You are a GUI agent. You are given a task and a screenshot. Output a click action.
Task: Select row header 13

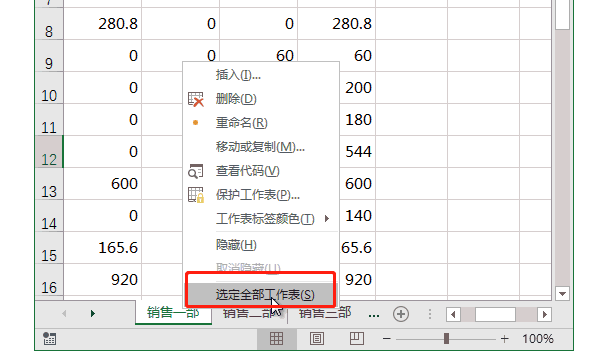[49, 184]
